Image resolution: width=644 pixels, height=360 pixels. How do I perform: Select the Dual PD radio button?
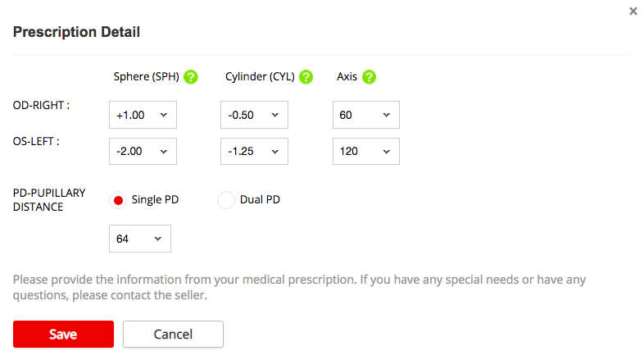pos(226,200)
